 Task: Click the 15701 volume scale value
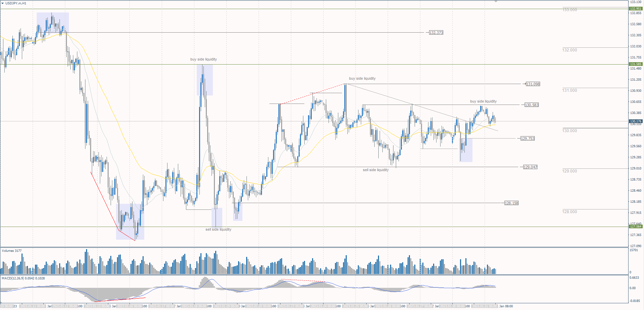(x=634, y=250)
